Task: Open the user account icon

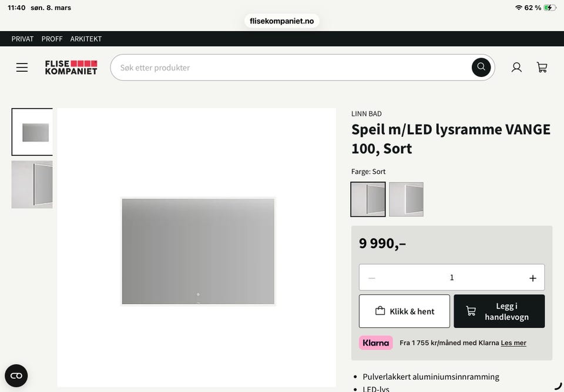Action: click(516, 68)
